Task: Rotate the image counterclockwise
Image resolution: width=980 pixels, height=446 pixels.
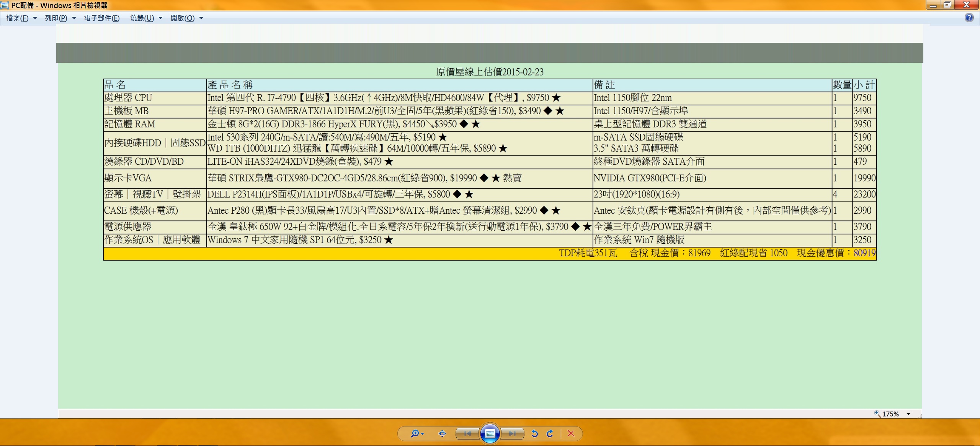Action: click(x=535, y=434)
